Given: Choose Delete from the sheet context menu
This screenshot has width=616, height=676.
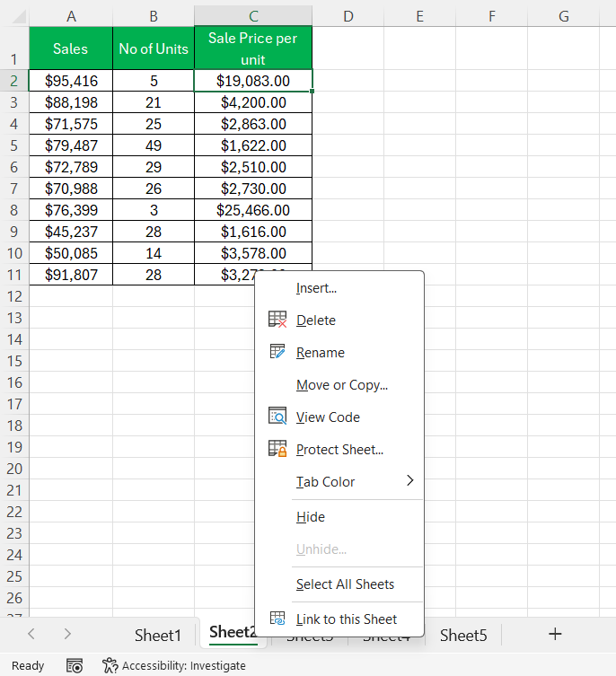Looking at the screenshot, I should pos(339,320).
